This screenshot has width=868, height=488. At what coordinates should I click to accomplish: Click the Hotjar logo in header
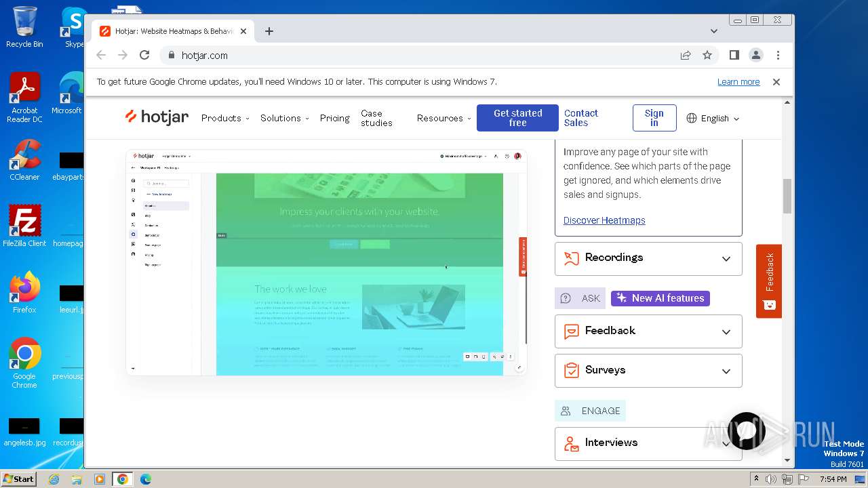point(157,117)
